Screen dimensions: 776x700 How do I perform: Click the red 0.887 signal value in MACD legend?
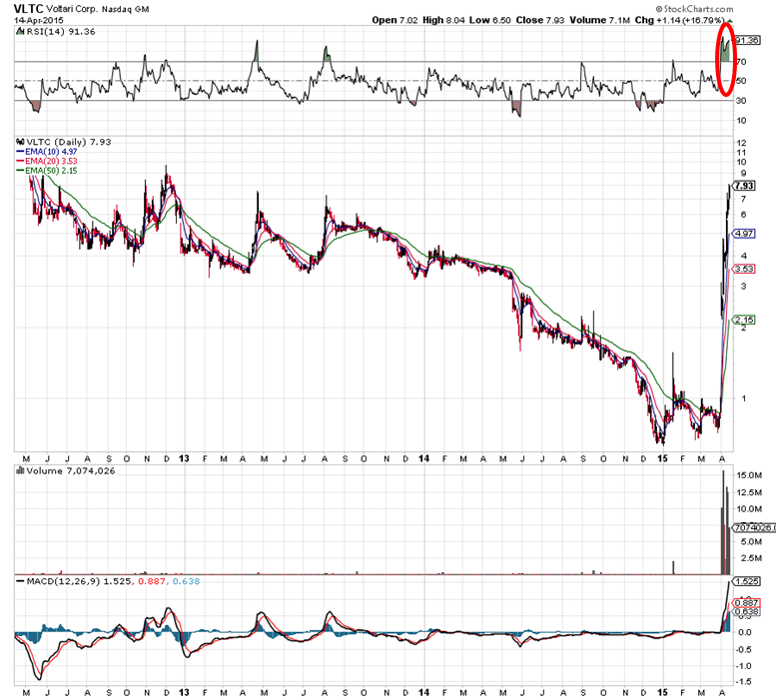click(x=152, y=581)
